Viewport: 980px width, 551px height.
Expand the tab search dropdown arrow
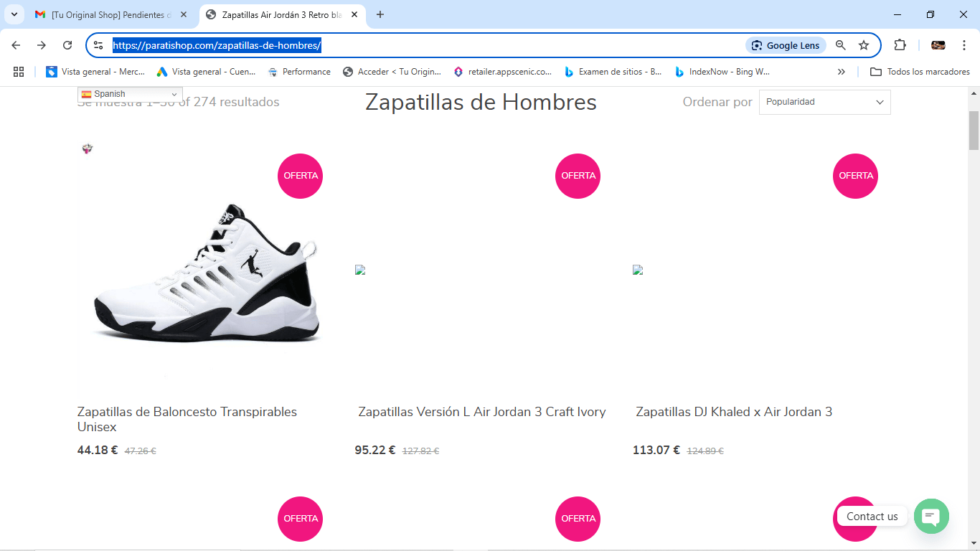[x=14, y=14]
